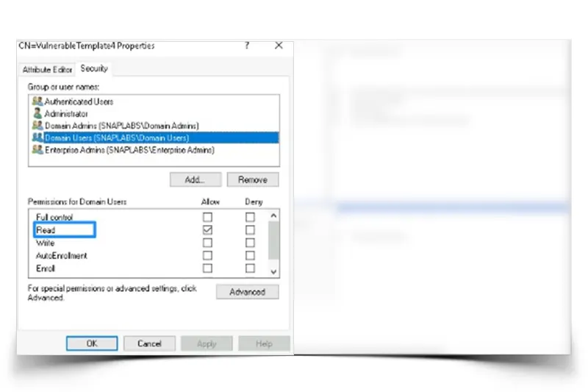Tick Allow checkbox for Enroll
Viewport: 588px width, 392px height.
[207, 268]
